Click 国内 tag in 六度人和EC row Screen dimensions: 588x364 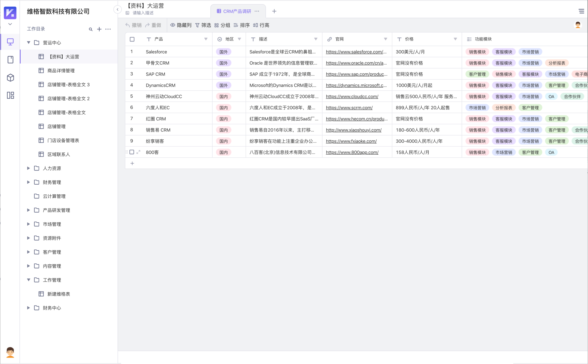pos(223,108)
